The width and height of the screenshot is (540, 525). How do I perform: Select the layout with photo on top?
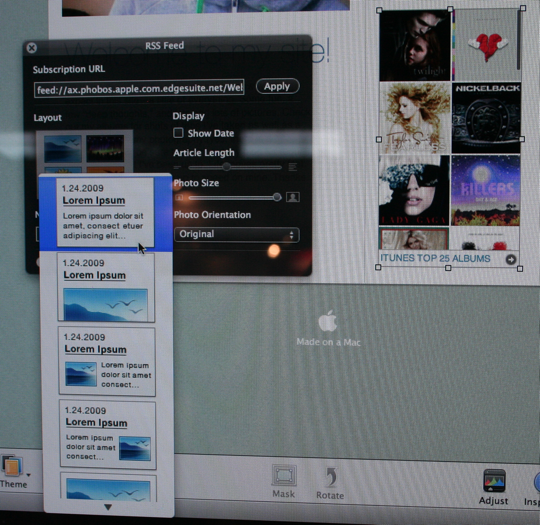[108, 487]
